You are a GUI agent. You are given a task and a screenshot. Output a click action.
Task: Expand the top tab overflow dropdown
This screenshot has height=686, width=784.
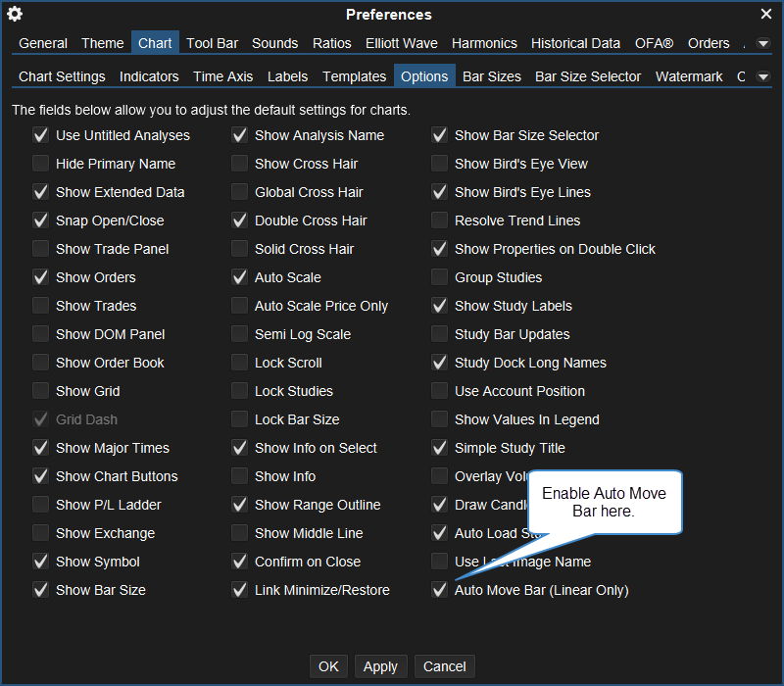(x=762, y=44)
